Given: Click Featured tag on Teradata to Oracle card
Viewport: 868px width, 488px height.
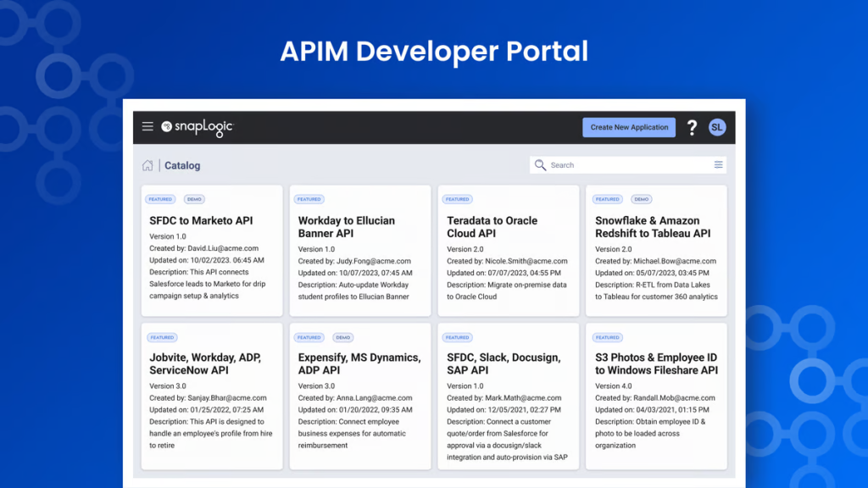Looking at the screenshot, I should coord(457,199).
